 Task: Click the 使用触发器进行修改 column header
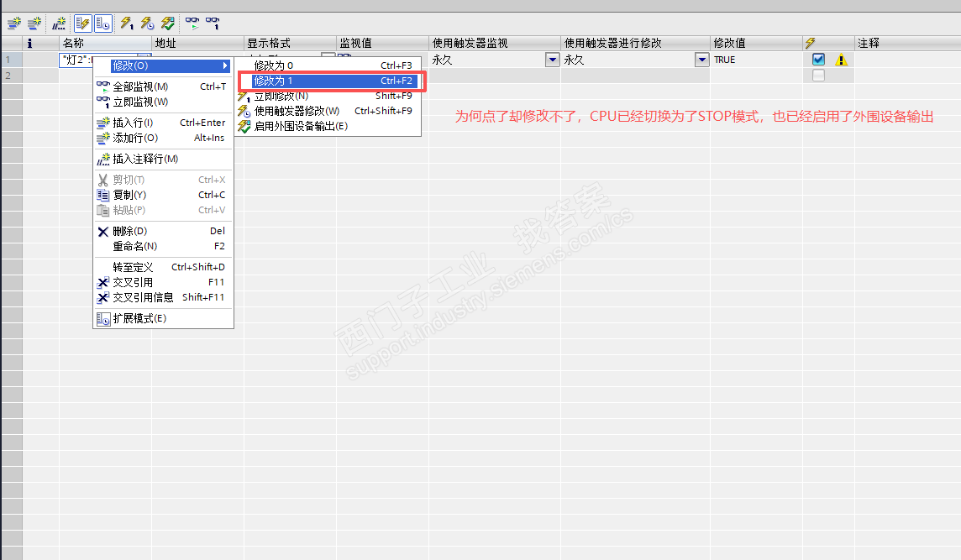pos(635,43)
